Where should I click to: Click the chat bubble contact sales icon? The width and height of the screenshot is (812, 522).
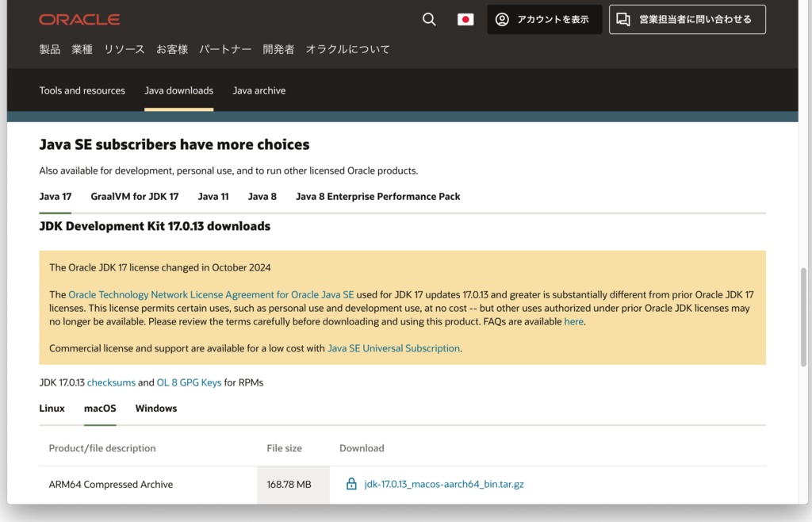(x=623, y=20)
